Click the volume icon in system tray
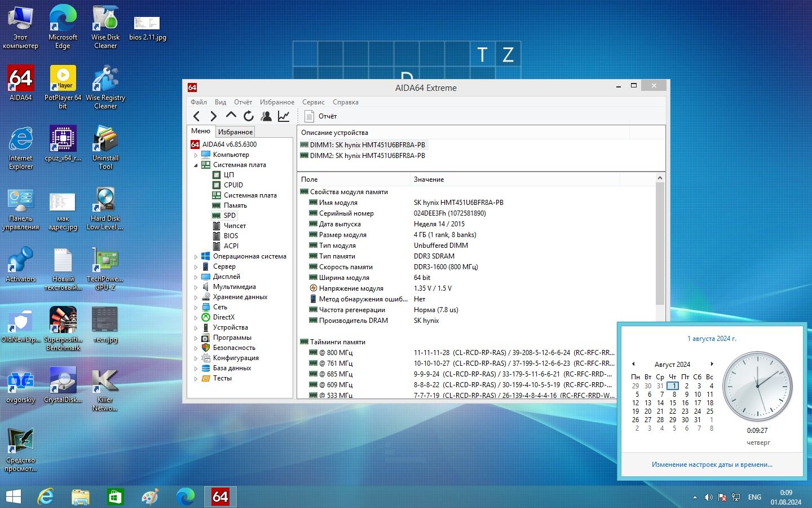The image size is (812, 508). tap(709, 497)
